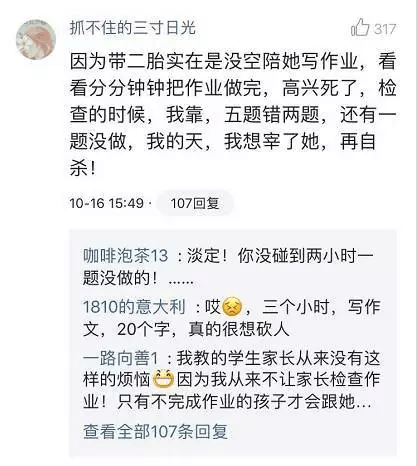This screenshot has width=417, height=466.
Task: Open the reply mentioning 三个小时 写作文
Action: click(x=232, y=318)
